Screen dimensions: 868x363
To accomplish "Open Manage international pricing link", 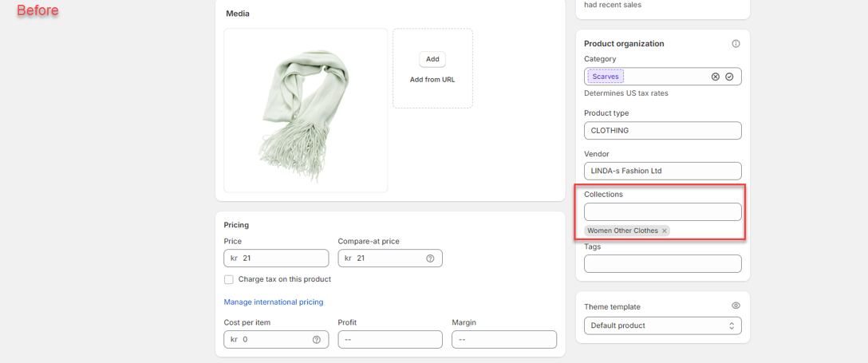I will click(274, 302).
